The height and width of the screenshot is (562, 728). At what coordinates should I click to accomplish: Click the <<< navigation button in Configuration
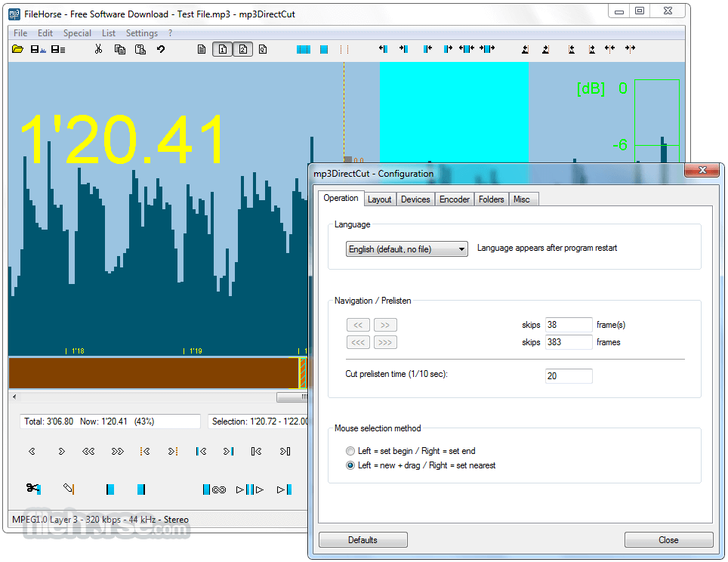(x=358, y=342)
